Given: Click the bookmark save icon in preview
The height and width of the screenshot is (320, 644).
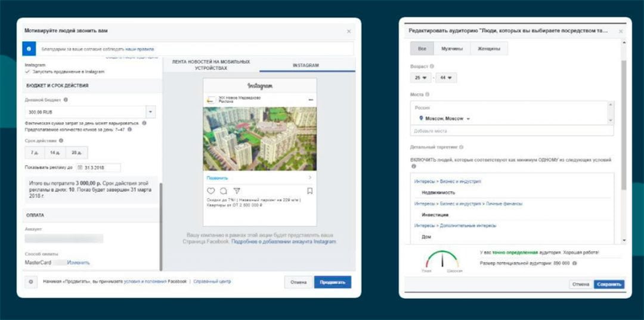Looking at the screenshot, I should tap(309, 191).
